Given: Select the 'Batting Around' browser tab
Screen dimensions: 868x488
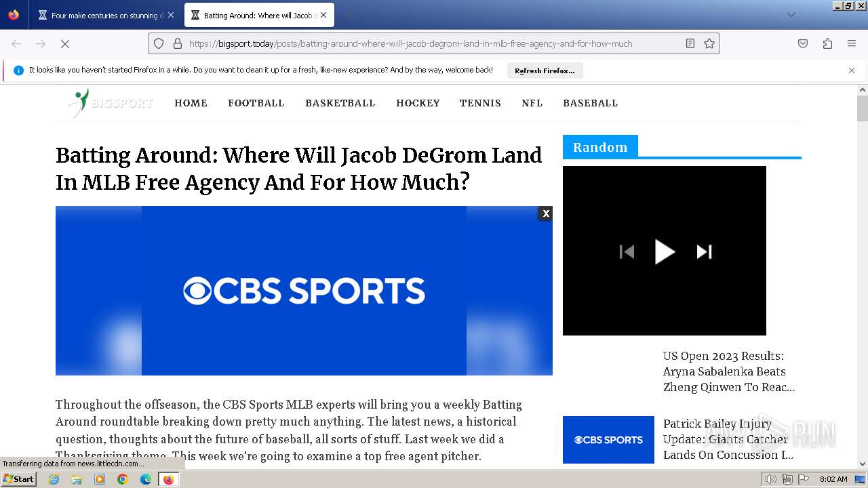Looking at the screenshot, I should pyautogui.click(x=258, y=15).
